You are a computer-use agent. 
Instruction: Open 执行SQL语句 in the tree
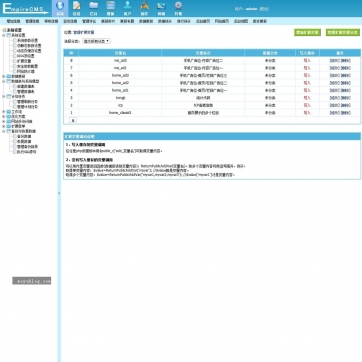[x=26, y=152]
